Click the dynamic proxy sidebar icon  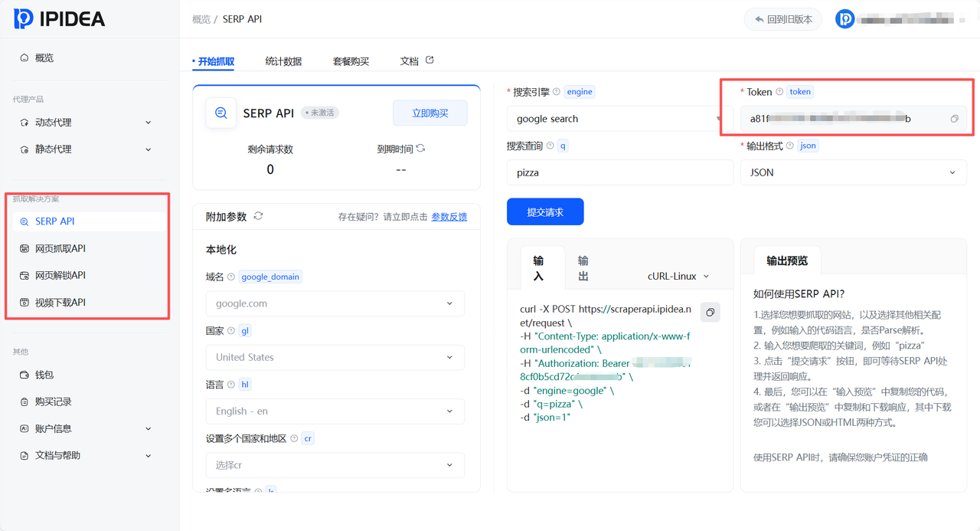(x=24, y=123)
